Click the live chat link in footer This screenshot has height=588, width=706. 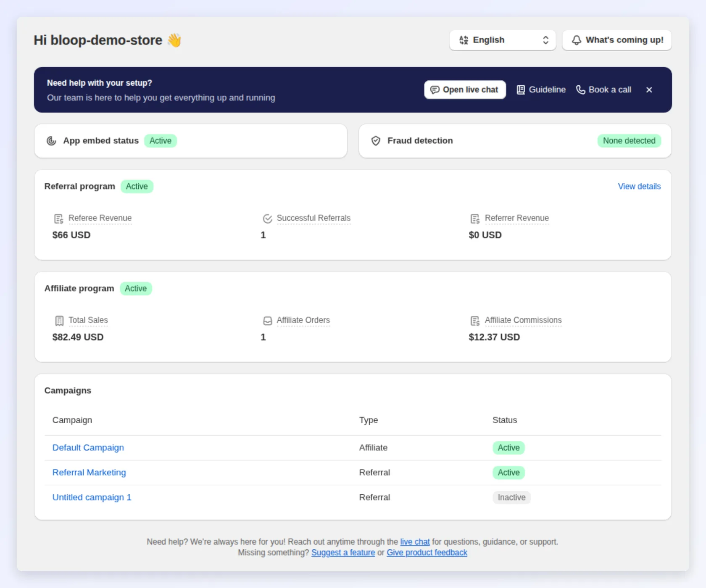[415, 542]
